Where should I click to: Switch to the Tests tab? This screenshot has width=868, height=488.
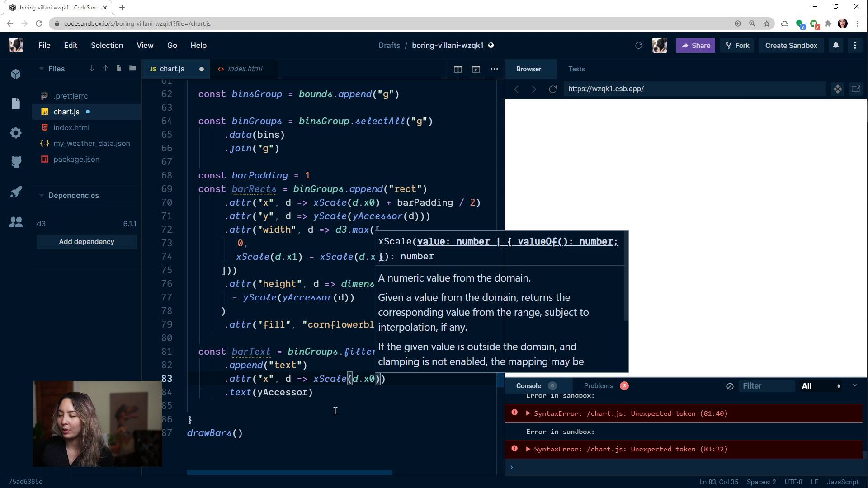coord(576,69)
